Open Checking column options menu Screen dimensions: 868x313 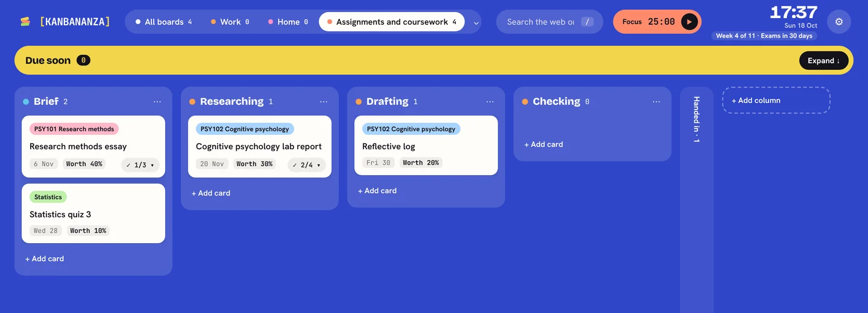coord(656,102)
